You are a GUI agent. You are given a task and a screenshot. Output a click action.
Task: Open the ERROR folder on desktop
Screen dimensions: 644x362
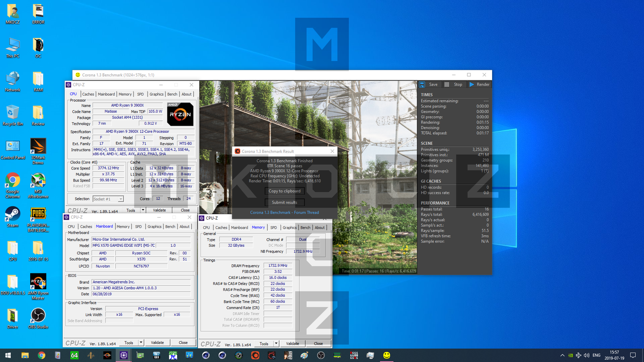[38, 15]
